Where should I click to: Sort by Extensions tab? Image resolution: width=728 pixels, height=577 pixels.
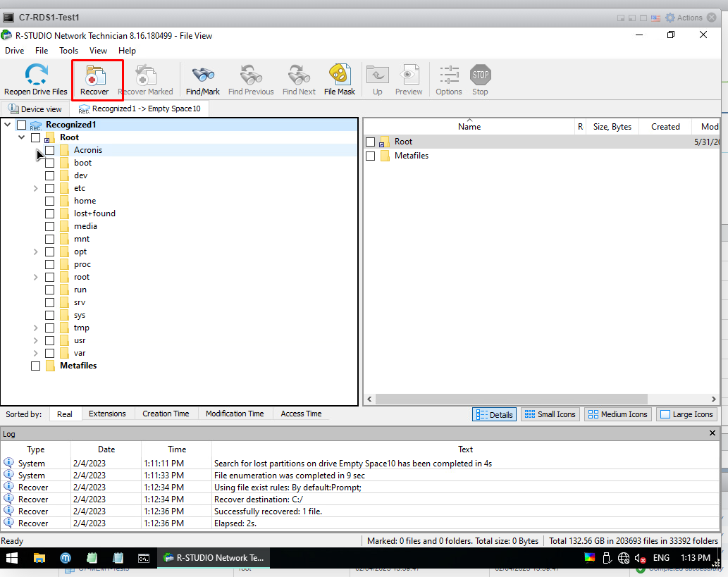(107, 414)
